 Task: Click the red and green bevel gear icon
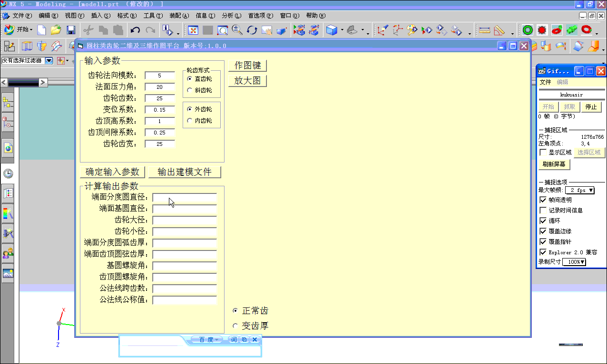pos(557,30)
